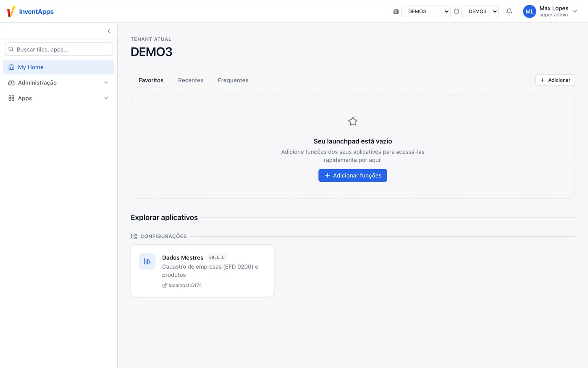The height and width of the screenshot is (368, 588).
Task: Click the Administração building icon
Action: point(11,82)
